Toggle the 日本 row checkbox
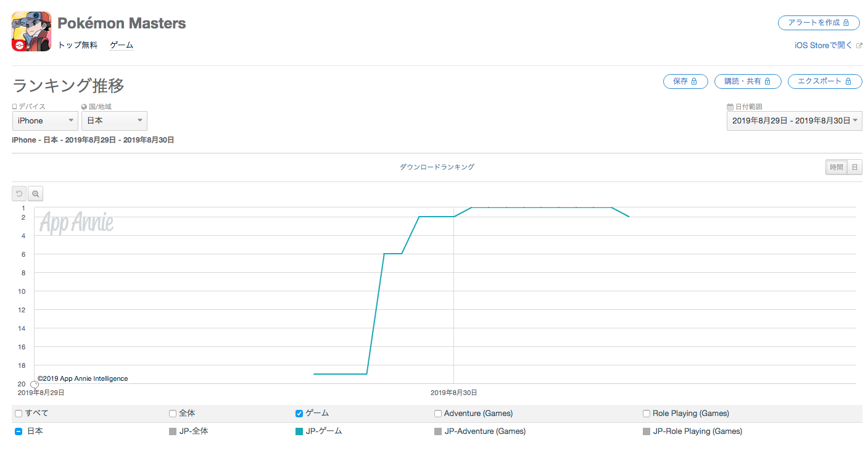Image resolution: width=868 pixels, height=450 pixels. [19, 431]
